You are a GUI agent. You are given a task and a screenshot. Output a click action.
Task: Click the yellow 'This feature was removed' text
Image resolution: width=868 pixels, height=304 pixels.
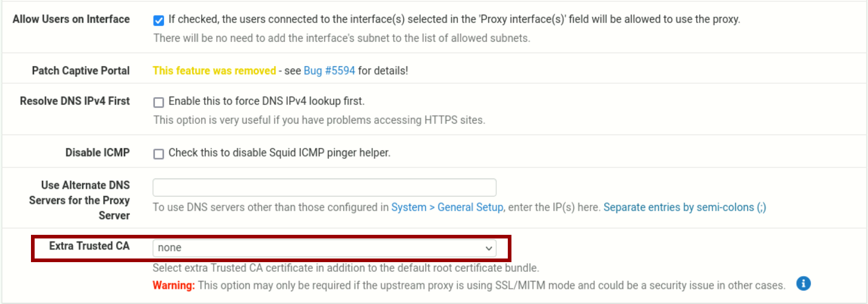[214, 70]
